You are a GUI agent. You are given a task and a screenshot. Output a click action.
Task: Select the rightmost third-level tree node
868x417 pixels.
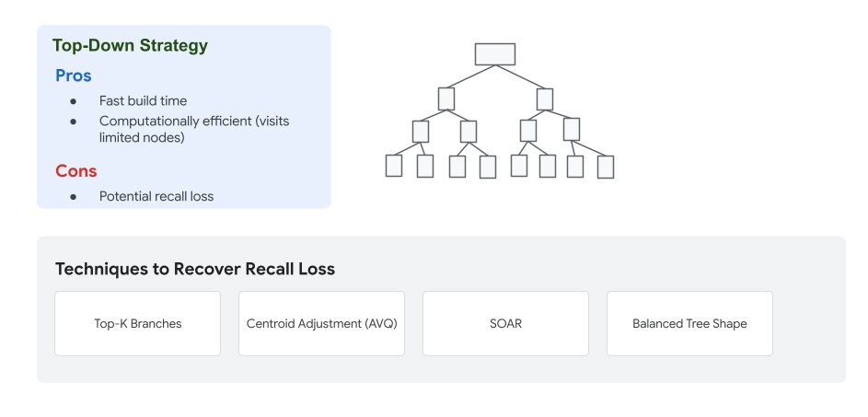(x=572, y=129)
